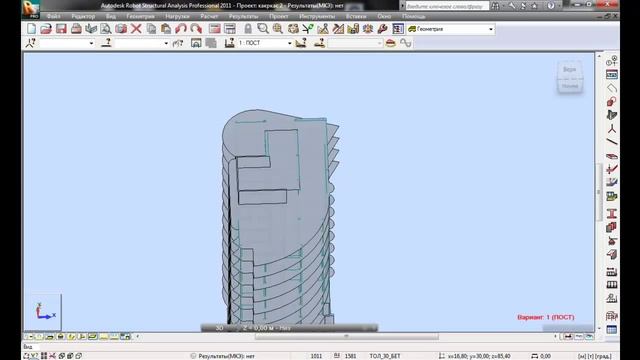Expand the bar selection dropdown
The height and width of the screenshot is (360, 640).
point(166,43)
